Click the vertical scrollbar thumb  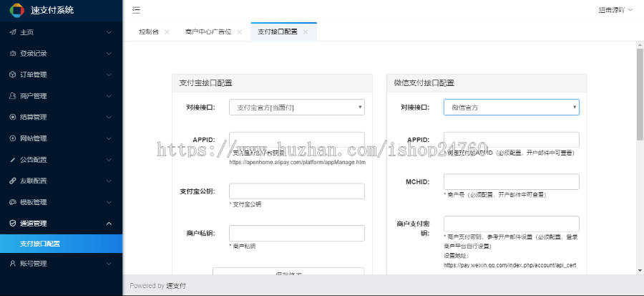pos(640,94)
